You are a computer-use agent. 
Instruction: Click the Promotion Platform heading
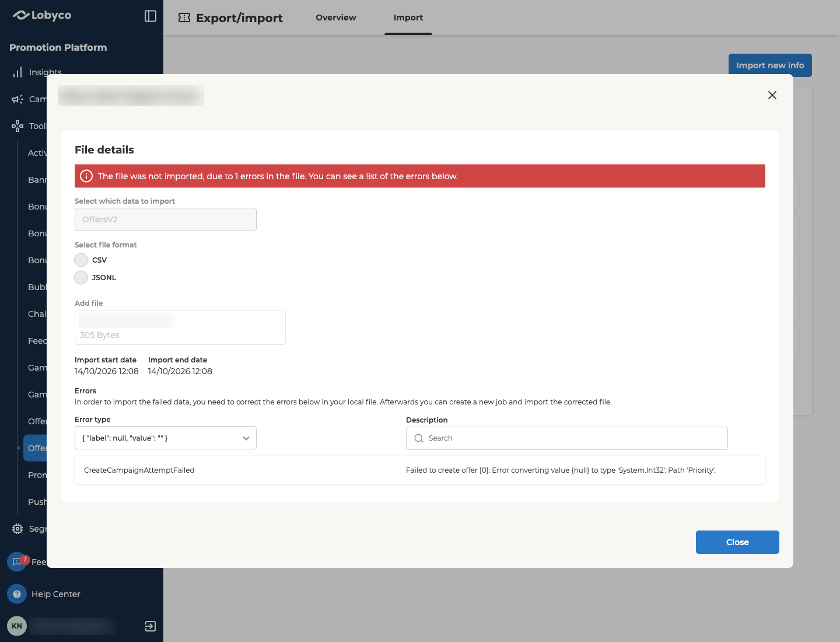58,47
